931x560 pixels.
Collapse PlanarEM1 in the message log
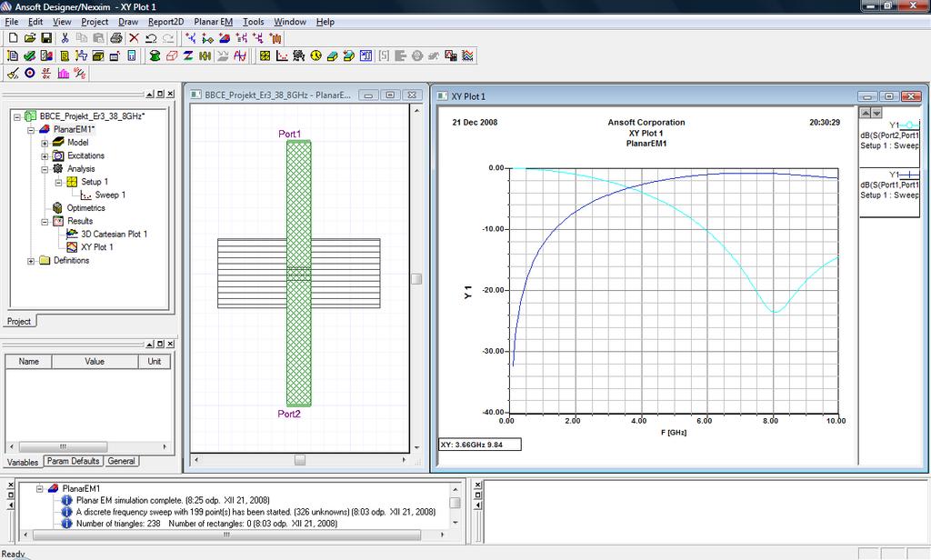click(40, 489)
